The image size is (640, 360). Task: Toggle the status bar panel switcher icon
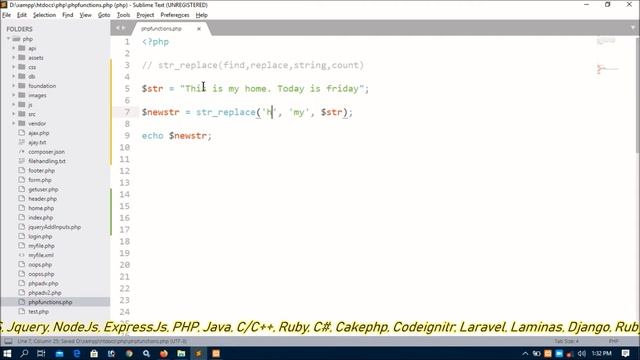(x=8, y=341)
